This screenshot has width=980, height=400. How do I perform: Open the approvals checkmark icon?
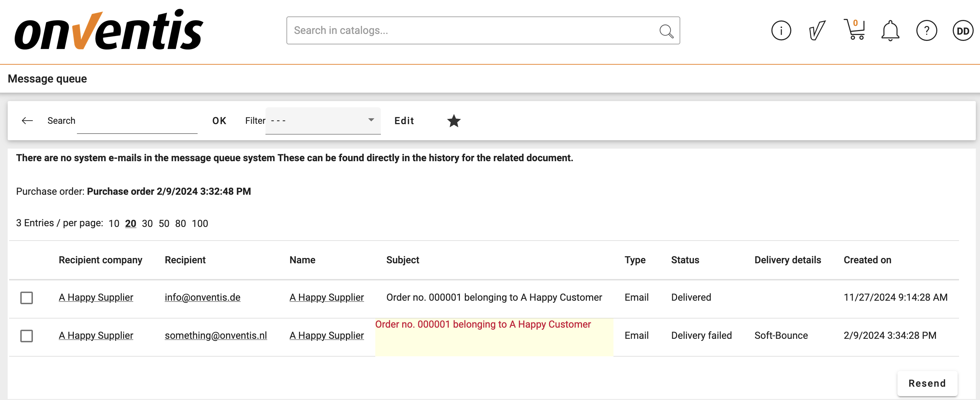click(817, 30)
